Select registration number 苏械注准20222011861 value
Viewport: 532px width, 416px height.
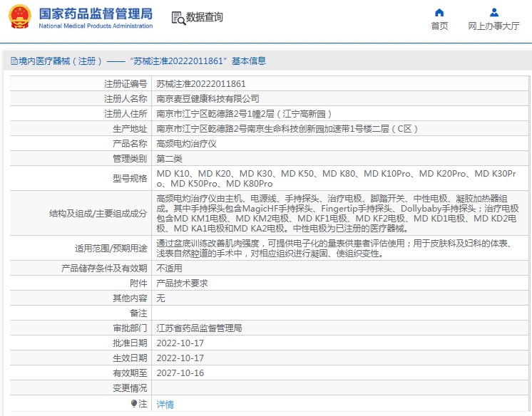point(201,84)
